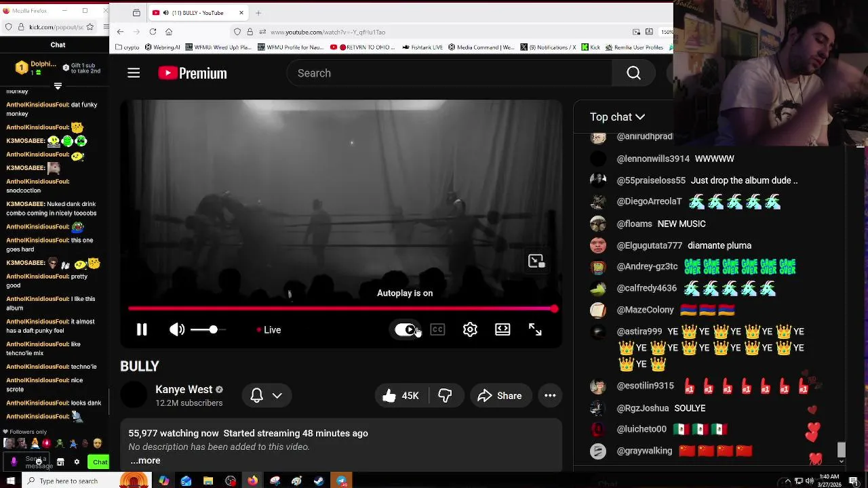The image size is (868, 488).
Task: Open Firefox from the taskbar
Action: click(x=252, y=481)
